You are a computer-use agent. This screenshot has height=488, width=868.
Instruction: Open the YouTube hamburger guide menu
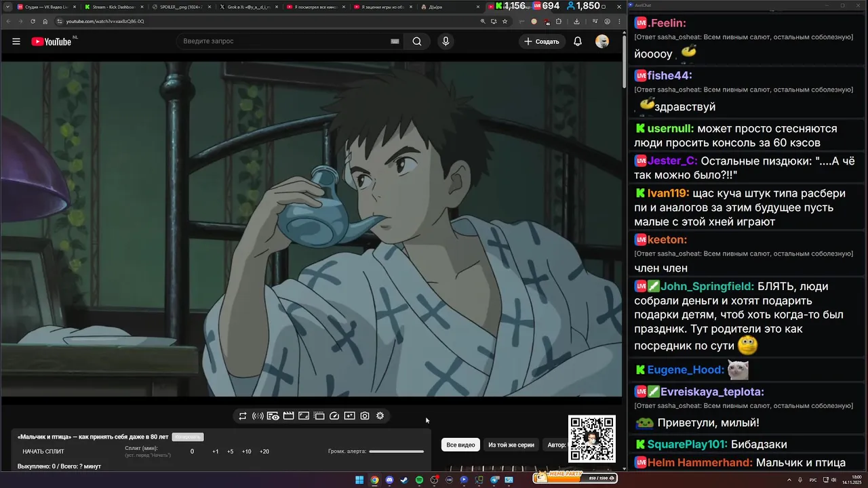click(x=16, y=41)
